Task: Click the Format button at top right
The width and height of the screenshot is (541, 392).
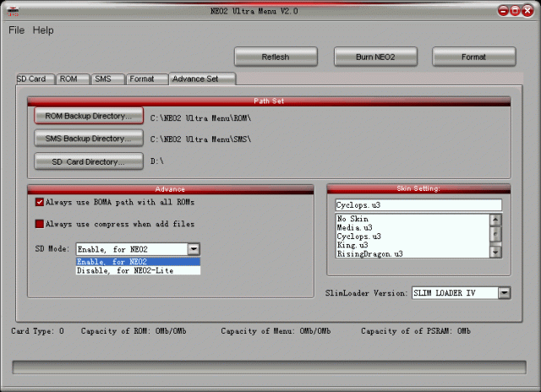Action: (x=474, y=57)
